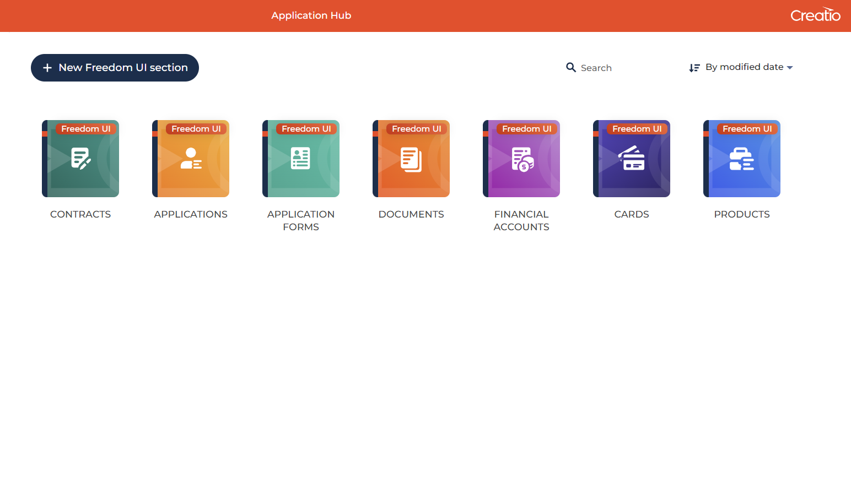Click the APPLICATIONS label
This screenshot has width=851, height=504.
tap(191, 214)
